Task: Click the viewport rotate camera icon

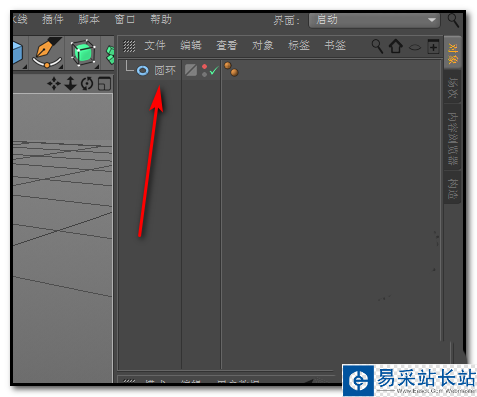Action: click(x=87, y=83)
